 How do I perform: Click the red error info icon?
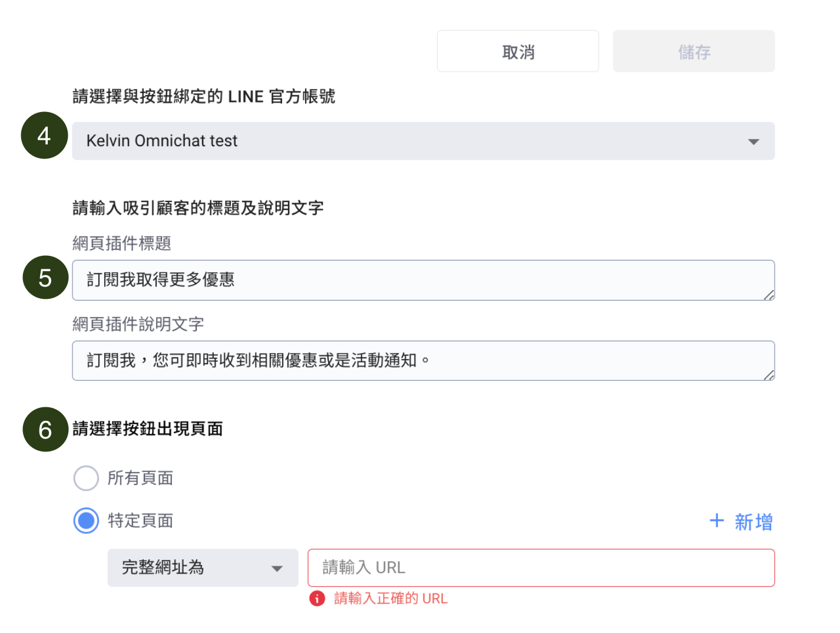click(x=317, y=598)
